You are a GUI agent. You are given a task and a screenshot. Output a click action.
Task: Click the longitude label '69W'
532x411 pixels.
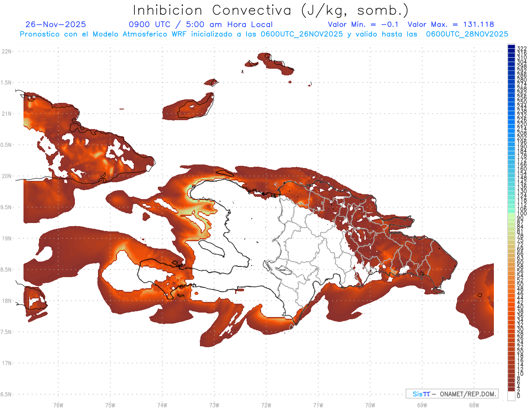422,405
